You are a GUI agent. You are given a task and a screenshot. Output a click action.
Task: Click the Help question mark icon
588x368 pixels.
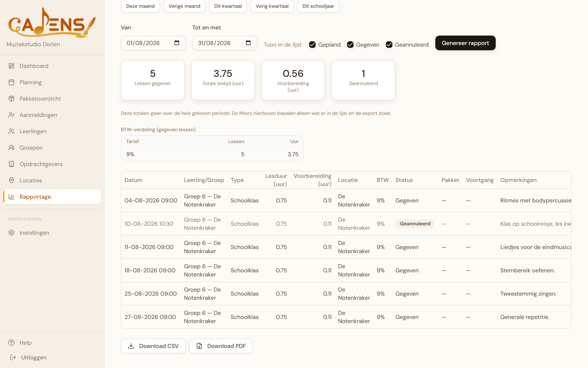pos(11,343)
